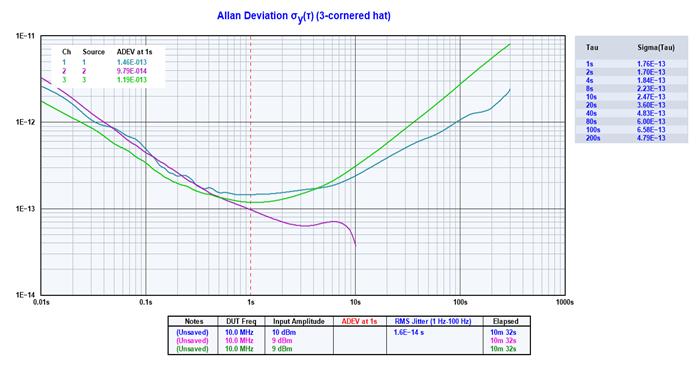
Task: Click the magenta 9 dBm amplitude value
Action: click(x=282, y=340)
